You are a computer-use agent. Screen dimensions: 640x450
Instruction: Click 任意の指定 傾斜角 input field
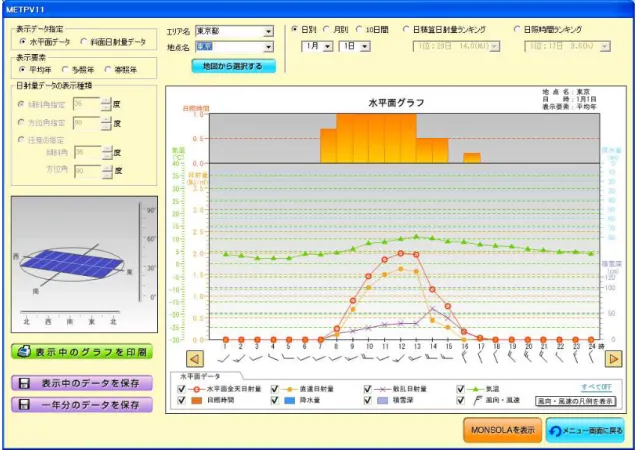(x=88, y=153)
